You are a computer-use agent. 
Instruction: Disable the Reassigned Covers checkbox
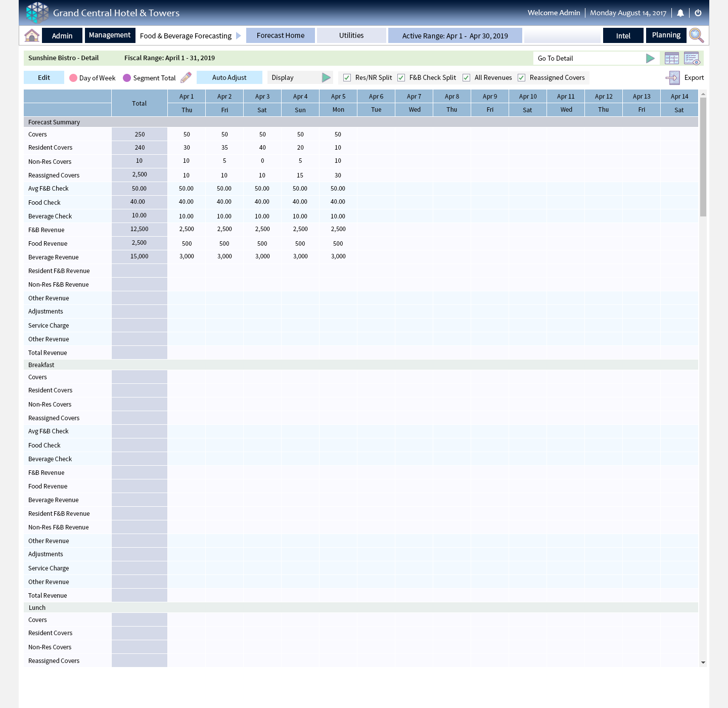[522, 77]
